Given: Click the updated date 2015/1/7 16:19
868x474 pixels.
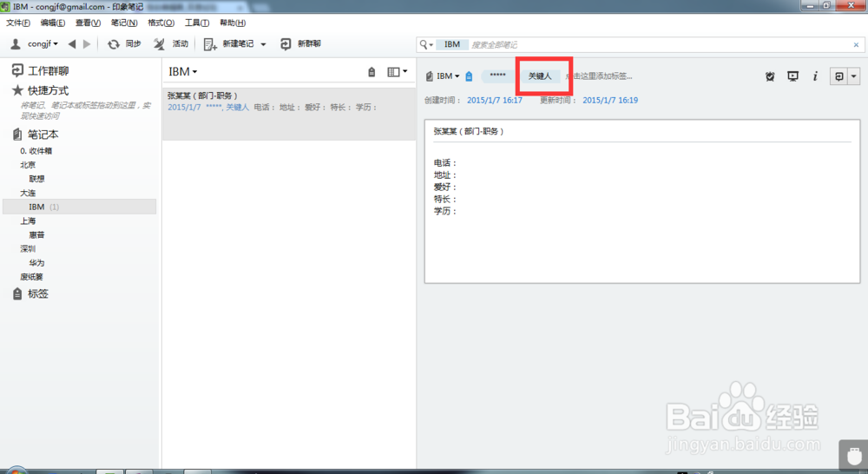Looking at the screenshot, I should point(610,100).
